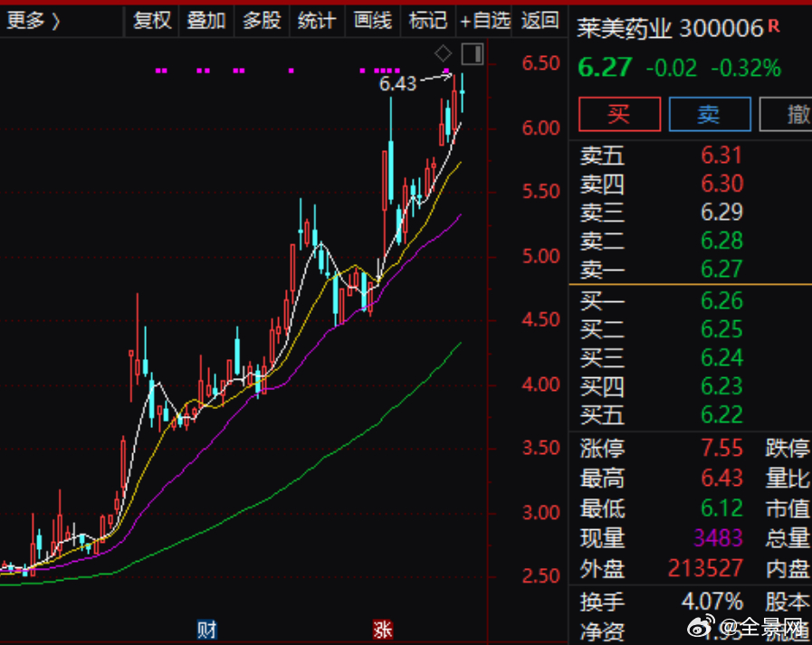Click the 外盘 value 213527
The image size is (812, 645).
pos(705,568)
